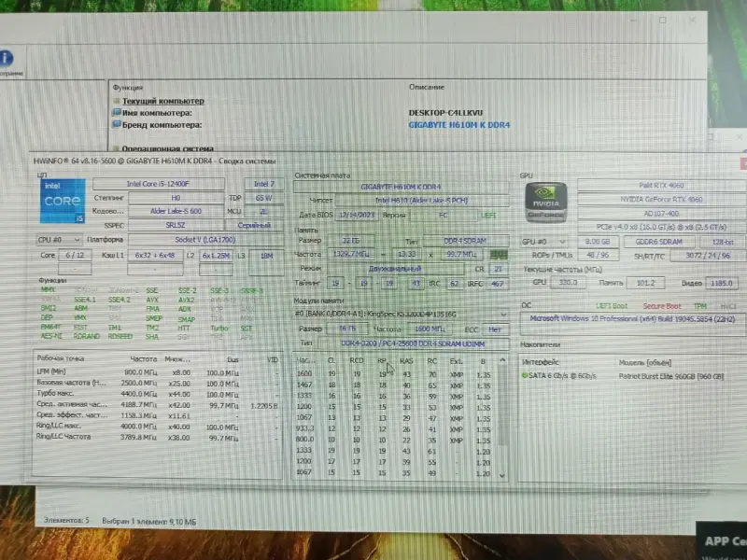The image size is (747, 560).
Task: Click the 18M L3 cache value
Action: [x=267, y=256]
